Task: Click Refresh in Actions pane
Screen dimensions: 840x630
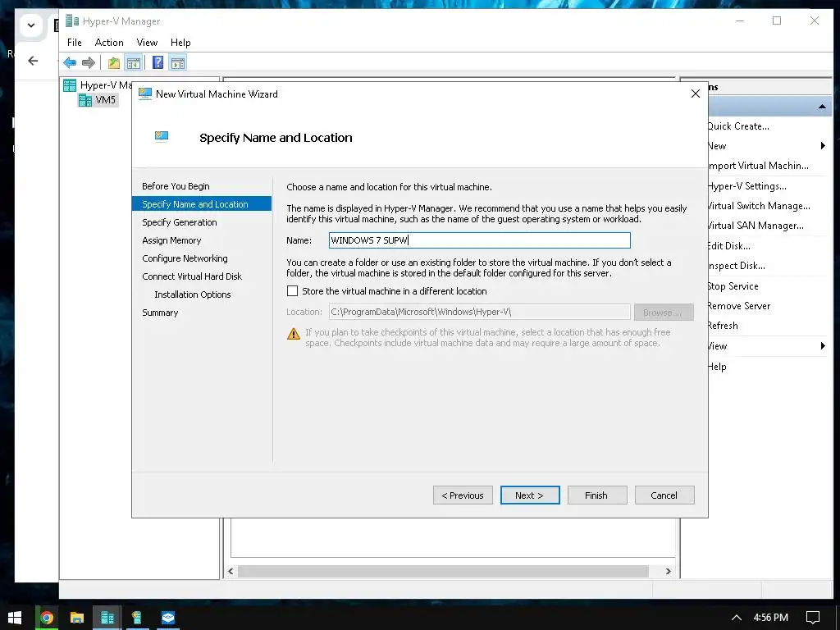Action: coord(723,326)
